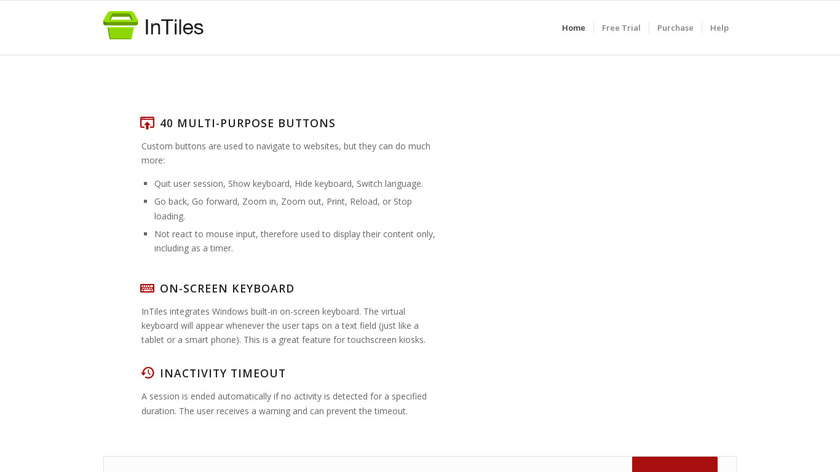The height and width of the screenshot is (472, 840).
Task: Click the session ended automatically paragraph
Action: [284, 403]
